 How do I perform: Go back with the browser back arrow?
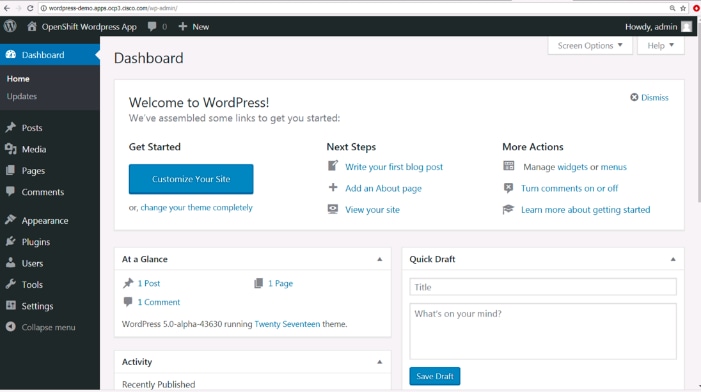[7, 8]
